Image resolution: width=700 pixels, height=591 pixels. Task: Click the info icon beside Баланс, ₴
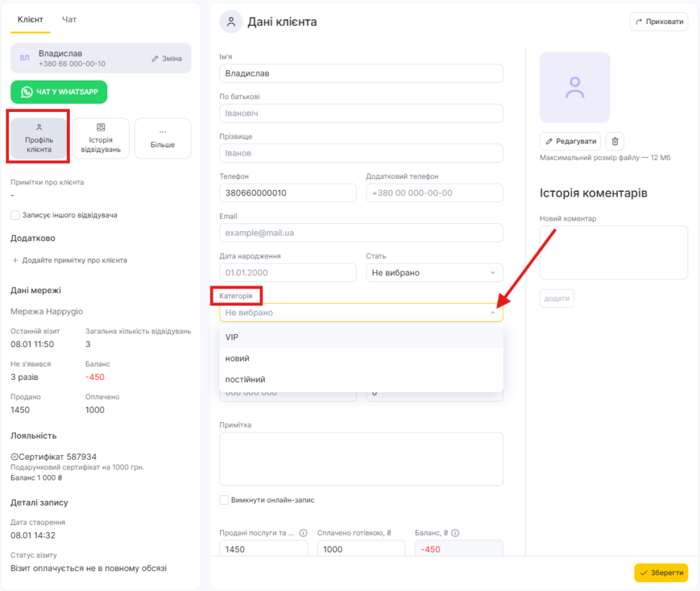coord(455,533)
